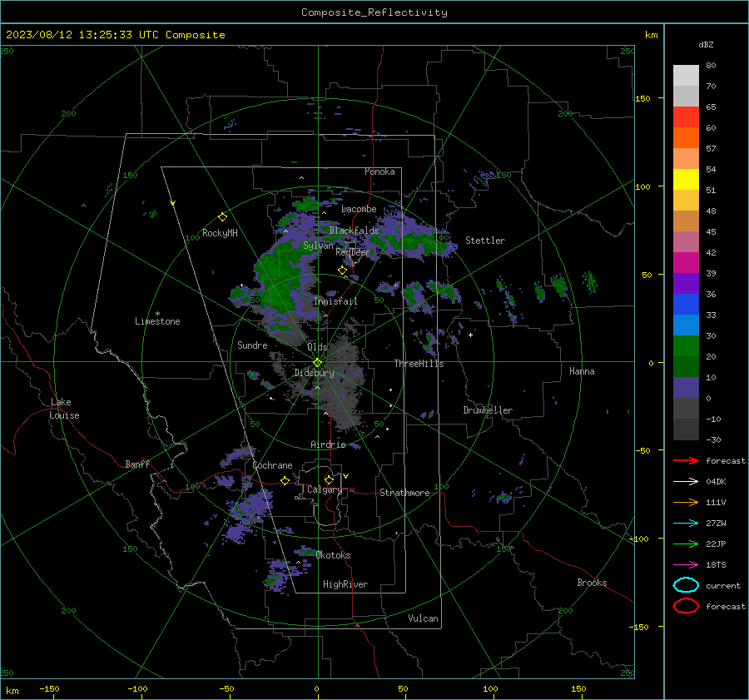
Task: Click the Sylvan town label
Action: (x=318, y=246)
